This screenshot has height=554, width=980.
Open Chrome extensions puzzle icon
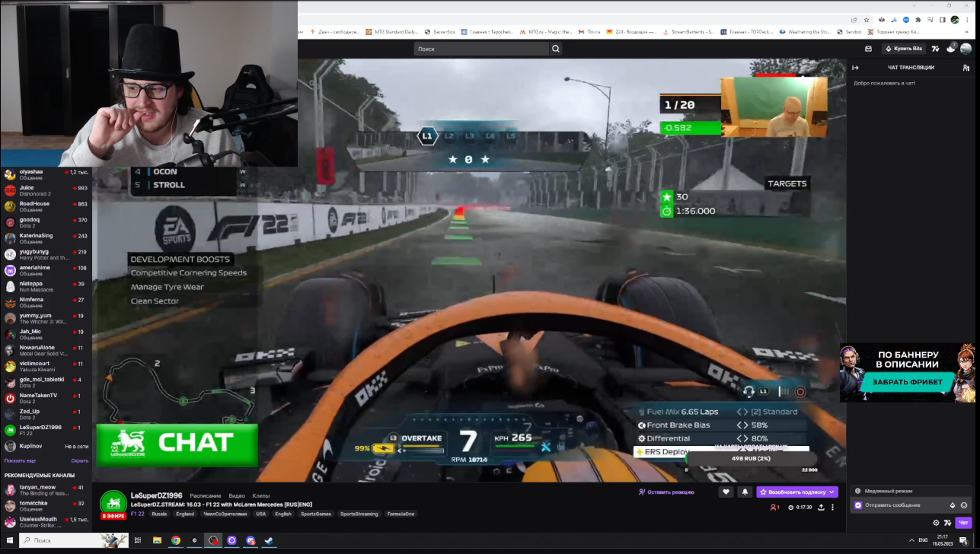click(x=918, y=20)
